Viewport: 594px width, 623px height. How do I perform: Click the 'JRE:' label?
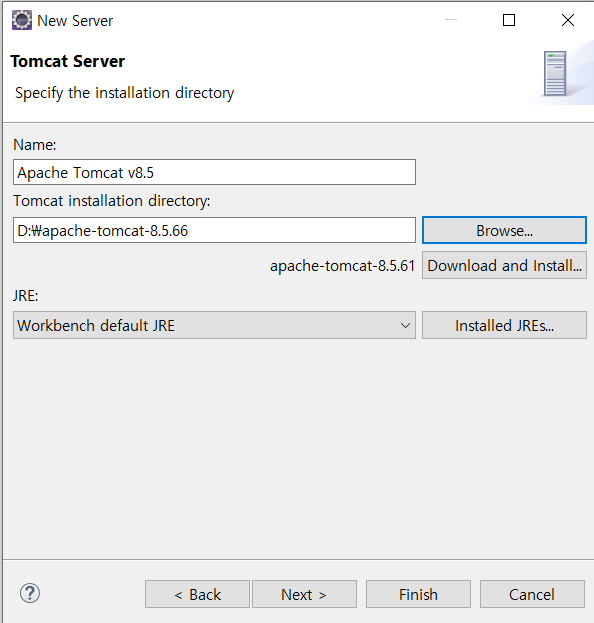pyautogui.click(x=26, y=296)
